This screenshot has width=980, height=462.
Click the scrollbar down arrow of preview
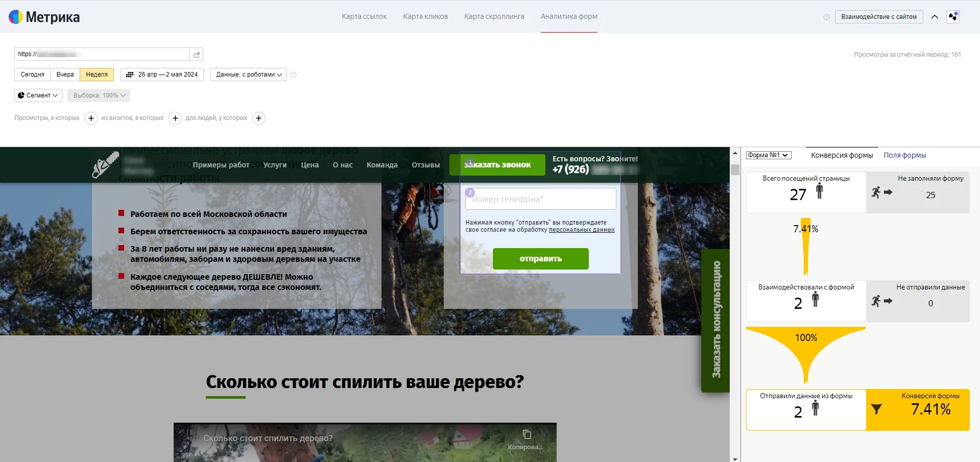[x=735, y=459]
